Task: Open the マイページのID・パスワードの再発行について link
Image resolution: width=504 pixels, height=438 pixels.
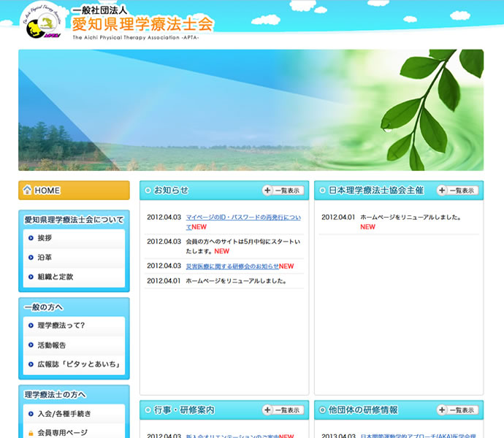Action: (243, 222)
